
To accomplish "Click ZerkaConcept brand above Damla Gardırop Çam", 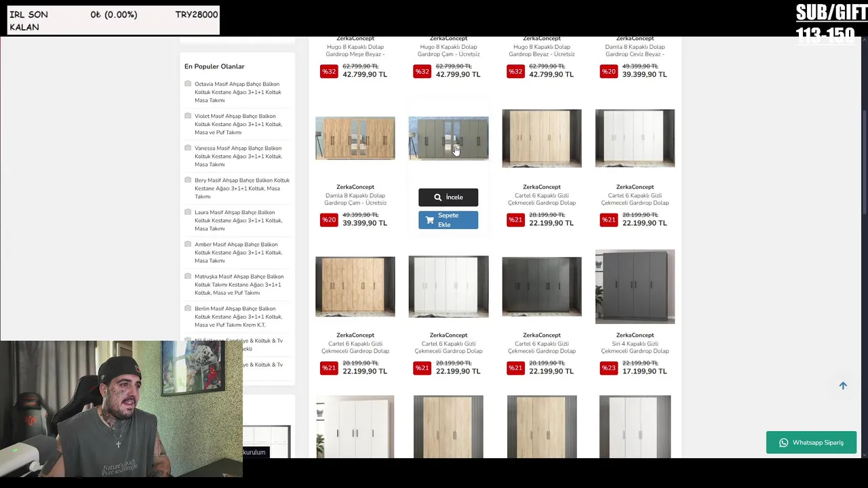I will 355,186.
